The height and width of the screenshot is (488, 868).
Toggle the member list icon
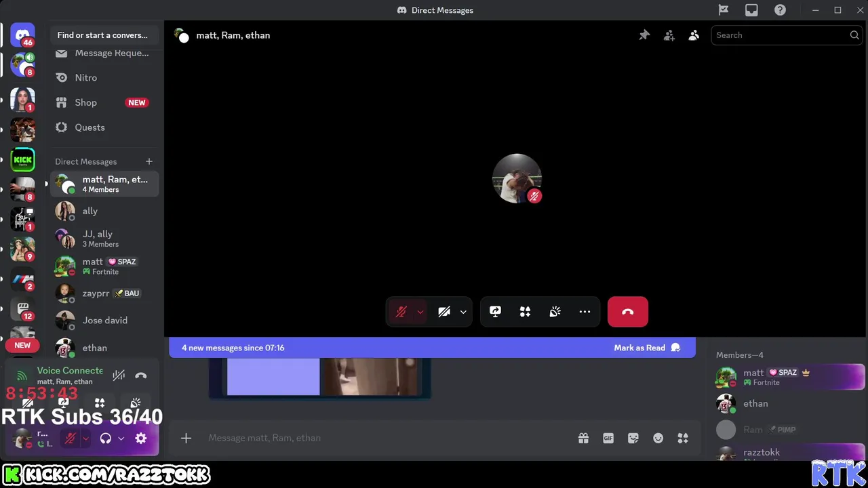coord(694,35)
